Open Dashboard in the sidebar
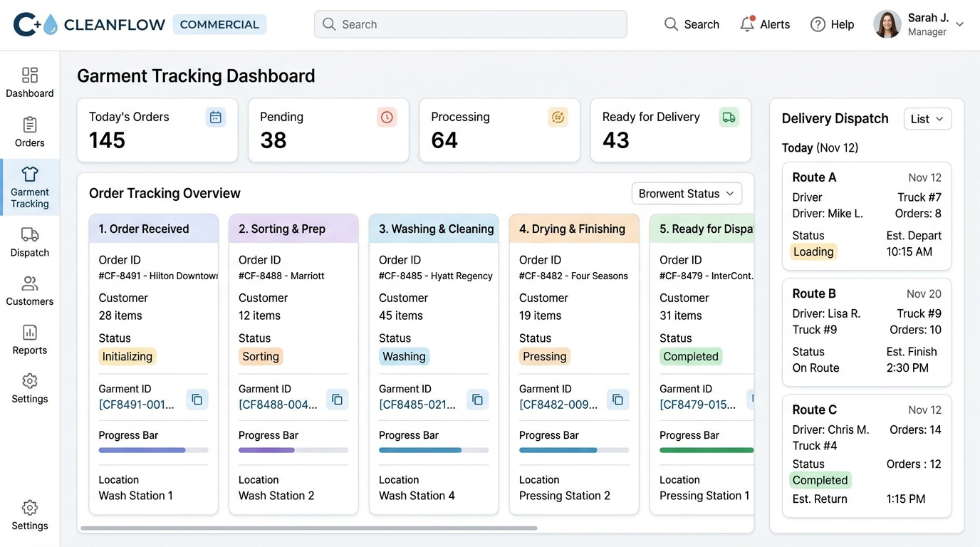This screenshot has height=547, width=980. (x=29, y=83)
